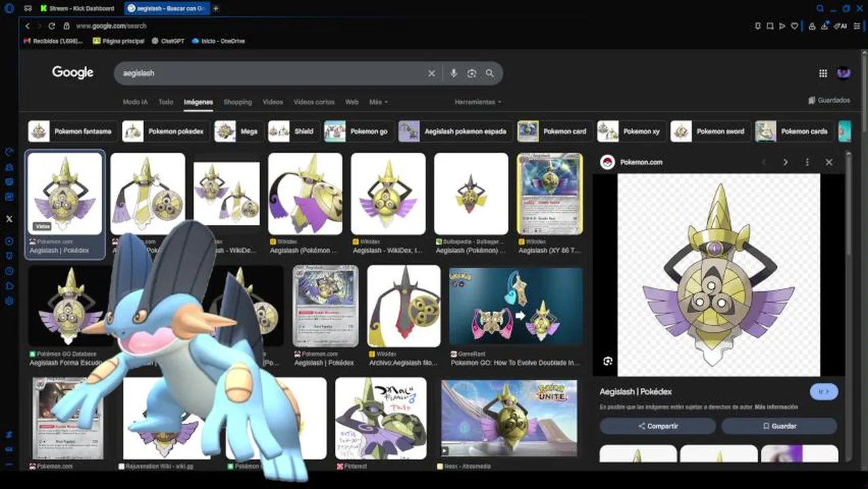Image resolution: width=868 pixels, height=489 pixels.
Task: Go back with the browser back arrow
Action: (x=27, y=26)
